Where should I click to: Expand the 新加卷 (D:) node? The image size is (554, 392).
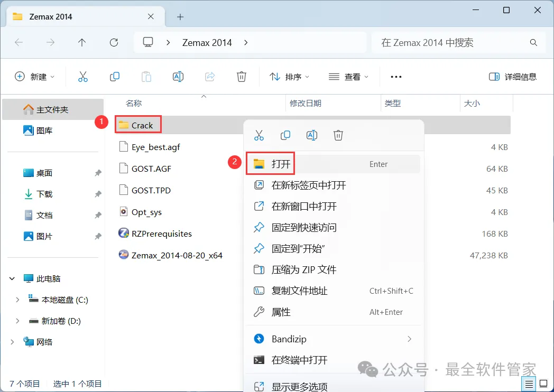[x=17, y=321]
